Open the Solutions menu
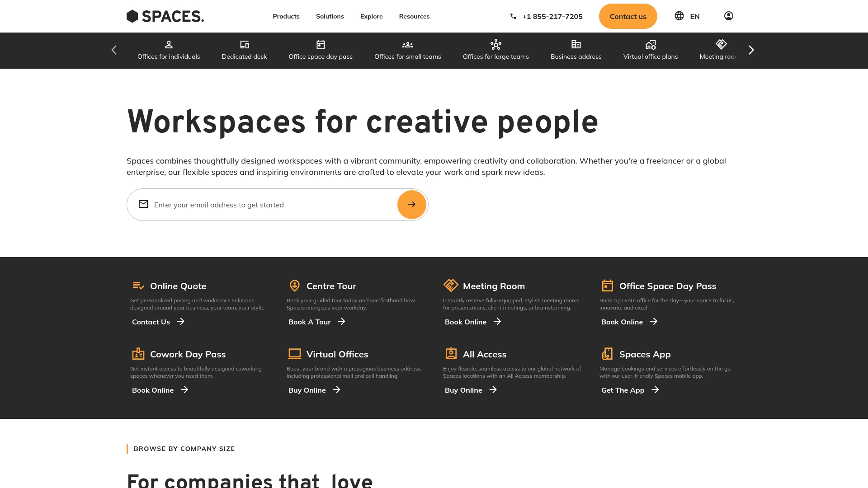The image size is (868, 488). (x=330, y=16)
